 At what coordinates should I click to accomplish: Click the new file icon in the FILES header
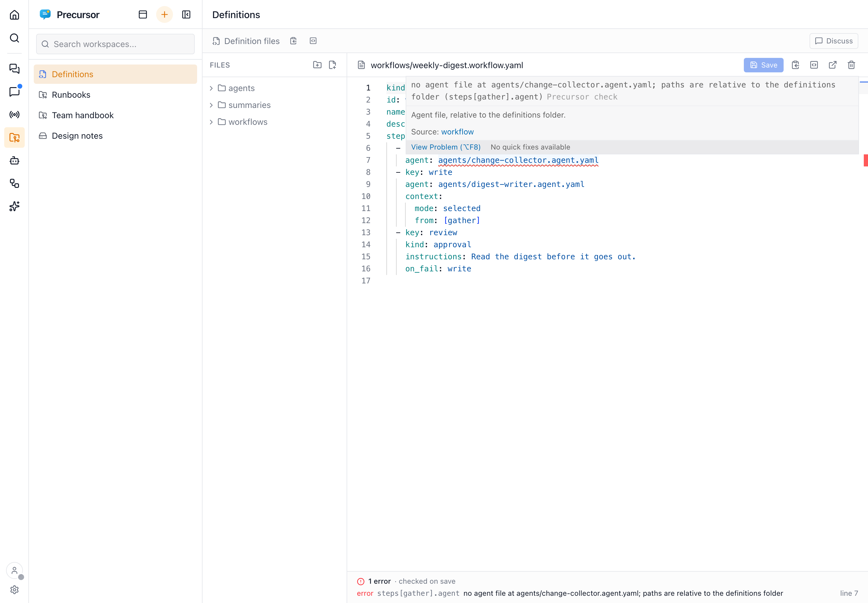point(332,65)
